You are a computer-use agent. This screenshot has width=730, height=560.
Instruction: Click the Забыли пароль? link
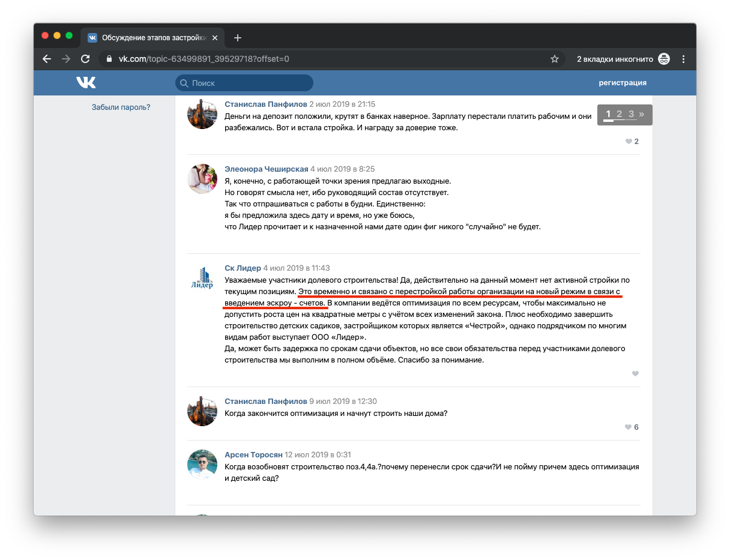[x=121, y=107]
